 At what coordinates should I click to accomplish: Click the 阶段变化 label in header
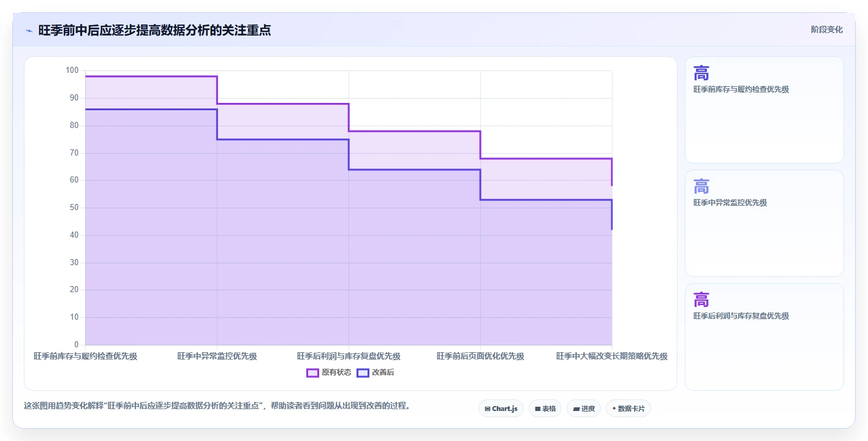(826, 29)
